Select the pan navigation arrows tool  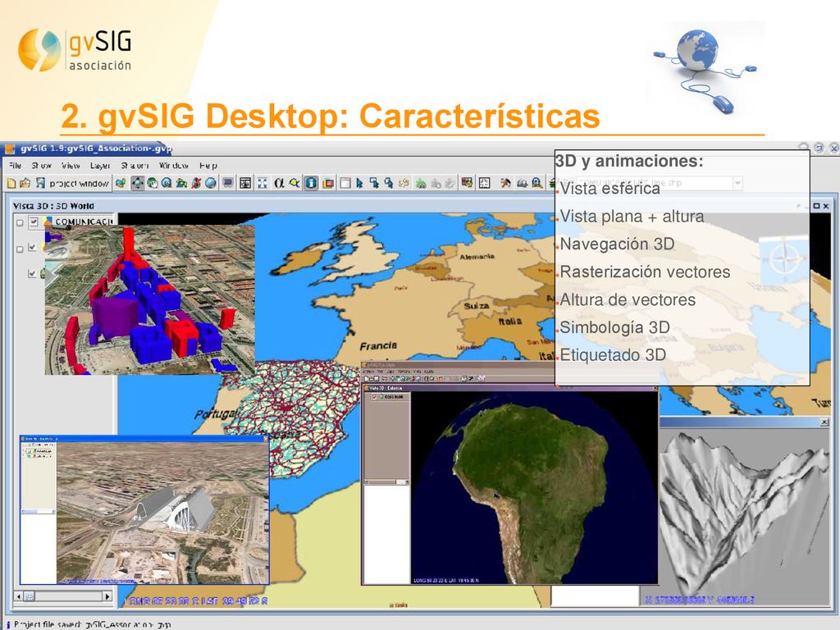(x=138, y=183)
